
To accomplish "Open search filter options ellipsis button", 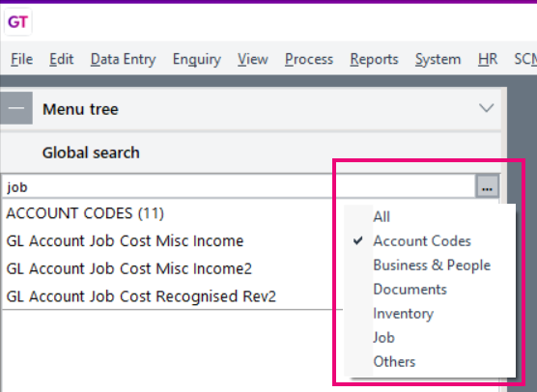I will (487, 187).
